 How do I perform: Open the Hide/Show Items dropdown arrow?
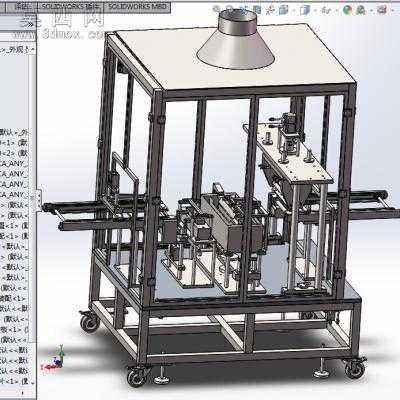pos(337,10)
